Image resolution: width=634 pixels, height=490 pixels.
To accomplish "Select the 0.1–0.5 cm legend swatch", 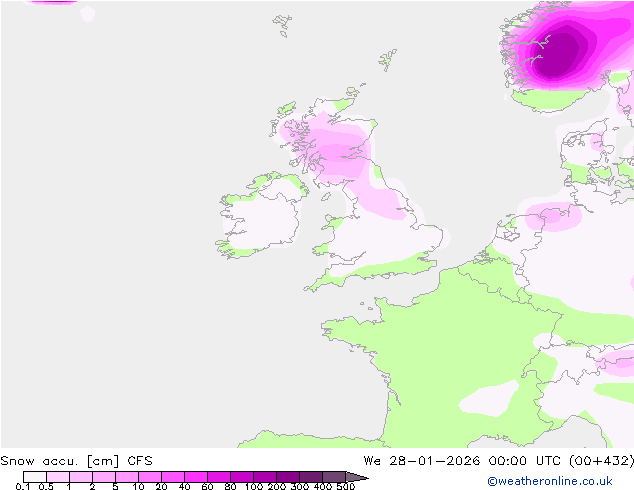I will (35, 477).
